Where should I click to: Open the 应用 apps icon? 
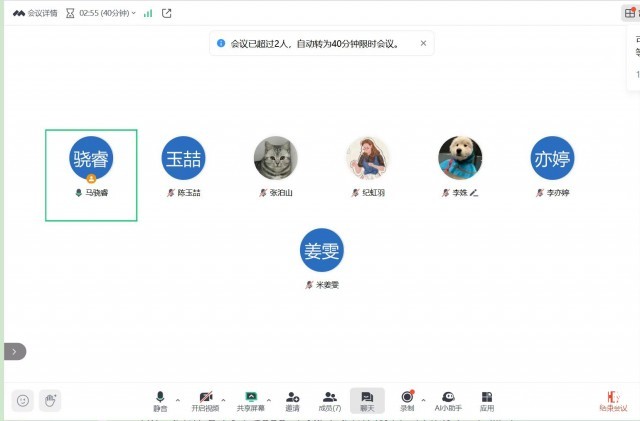(x=487, y=400)
